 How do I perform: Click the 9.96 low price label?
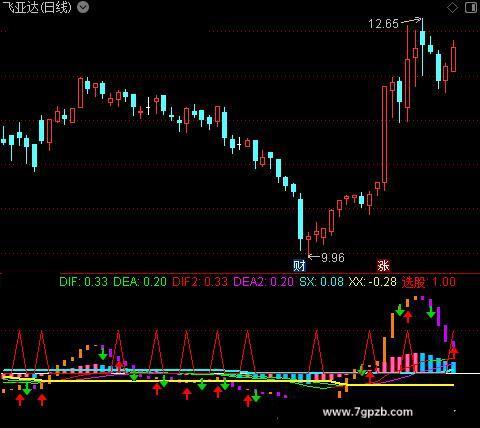tap(333, 257)
